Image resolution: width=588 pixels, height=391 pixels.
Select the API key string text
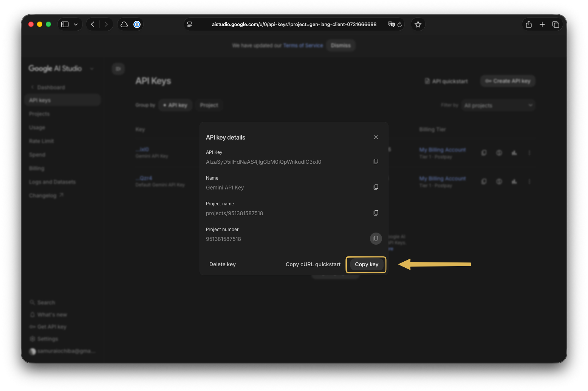pyautogui.click(x=263, y=162)
